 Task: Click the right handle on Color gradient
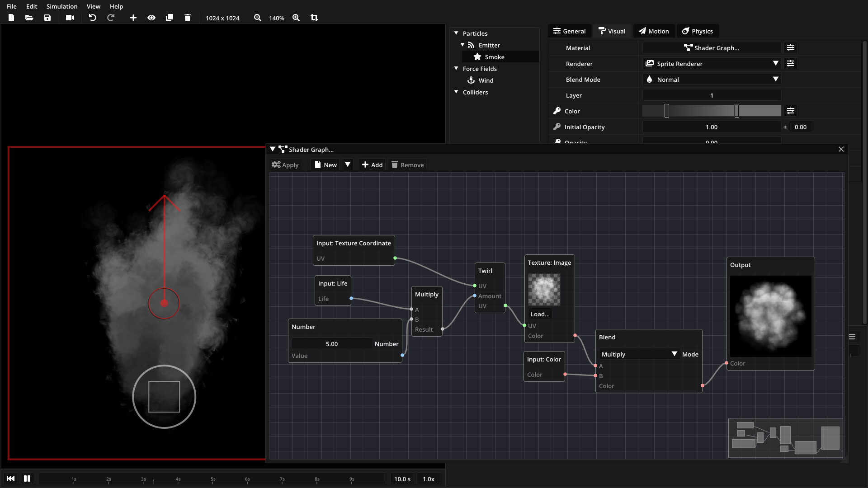click(737, 111)
